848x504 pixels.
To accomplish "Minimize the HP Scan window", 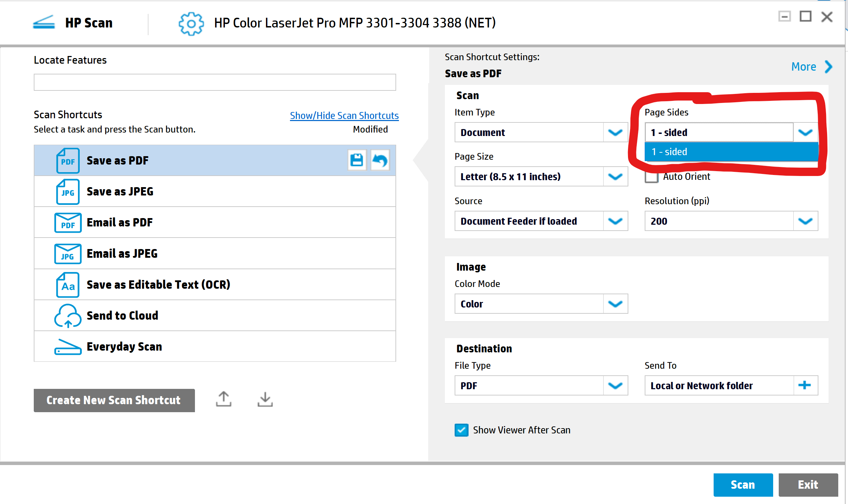I will coord(785,16).
